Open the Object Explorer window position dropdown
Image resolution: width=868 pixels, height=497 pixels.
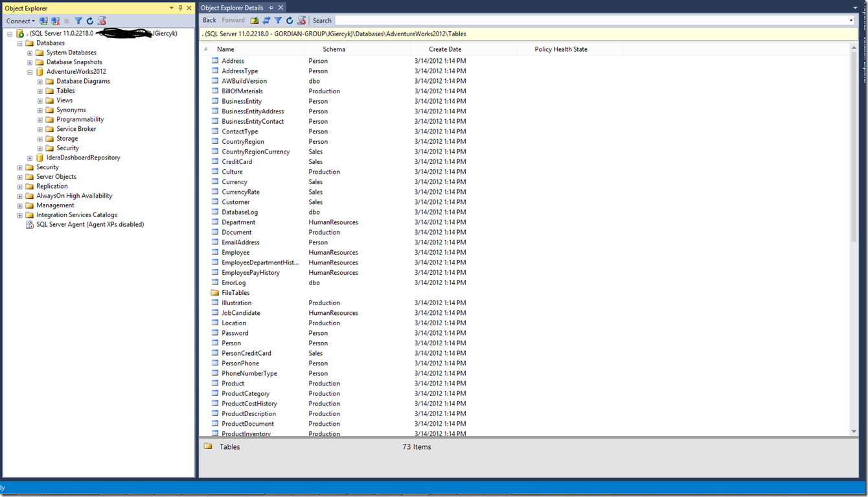(172, 8)
